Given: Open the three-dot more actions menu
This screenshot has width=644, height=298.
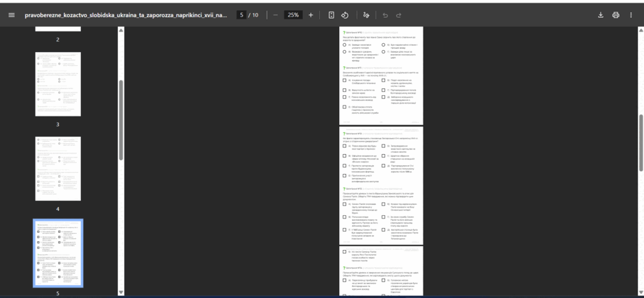Looking at the screenshot, I should pyautogui.click(x=631, y=15).
